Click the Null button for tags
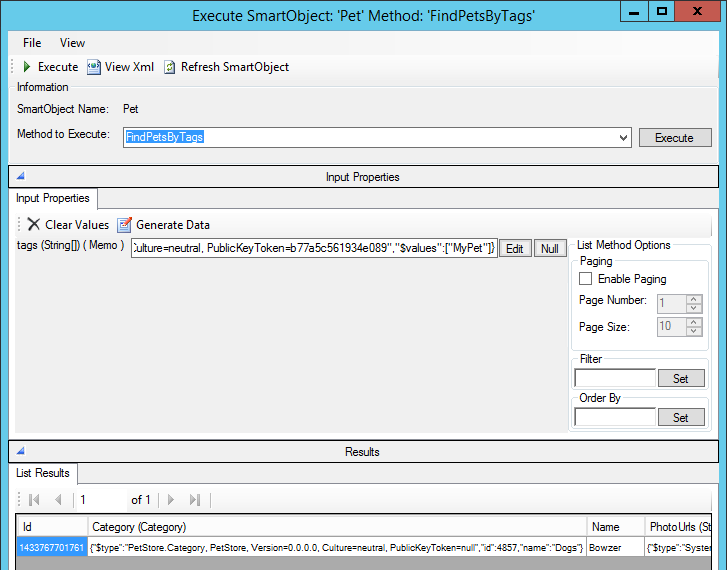The width and height of the screenshot is (727, 570). (549, 248)
